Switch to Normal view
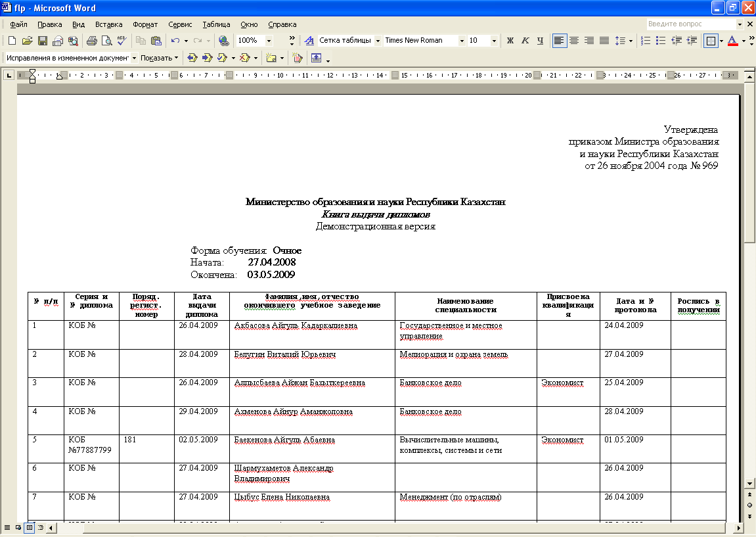Image resolution: width=756 pixels, height=537 pixels. 7,528
